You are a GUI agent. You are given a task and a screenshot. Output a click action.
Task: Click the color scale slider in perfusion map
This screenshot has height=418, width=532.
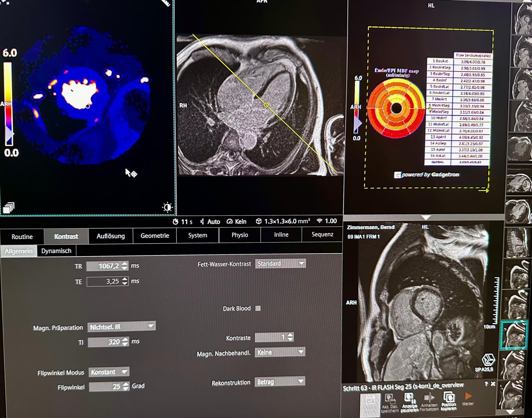pos(10,135)
